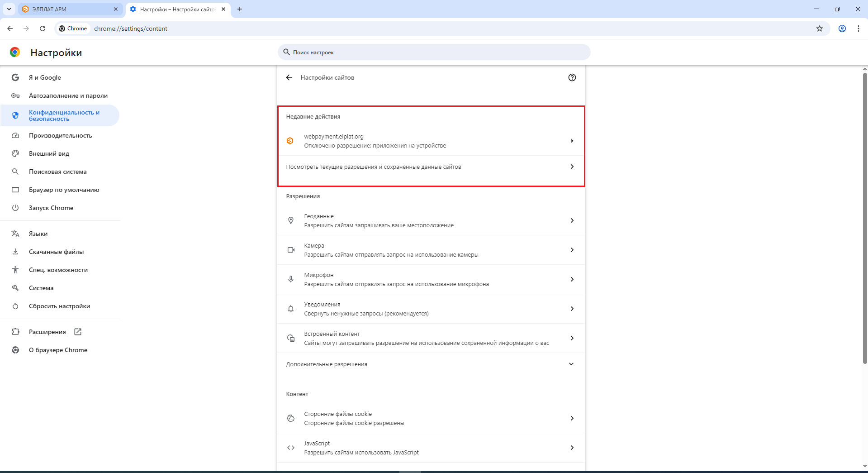
Task: Open Посмотреть текущие разрешения и сохраненные данные
Action: click(x=431, y=167)
